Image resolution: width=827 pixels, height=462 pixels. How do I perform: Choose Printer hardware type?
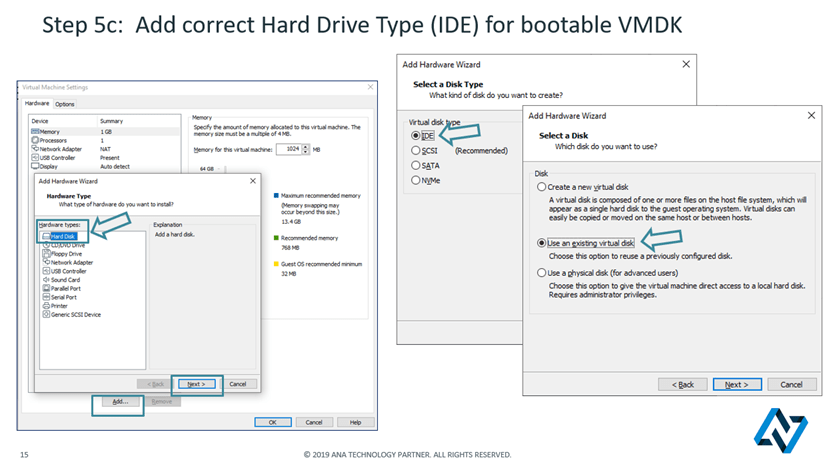pos(61,306)
